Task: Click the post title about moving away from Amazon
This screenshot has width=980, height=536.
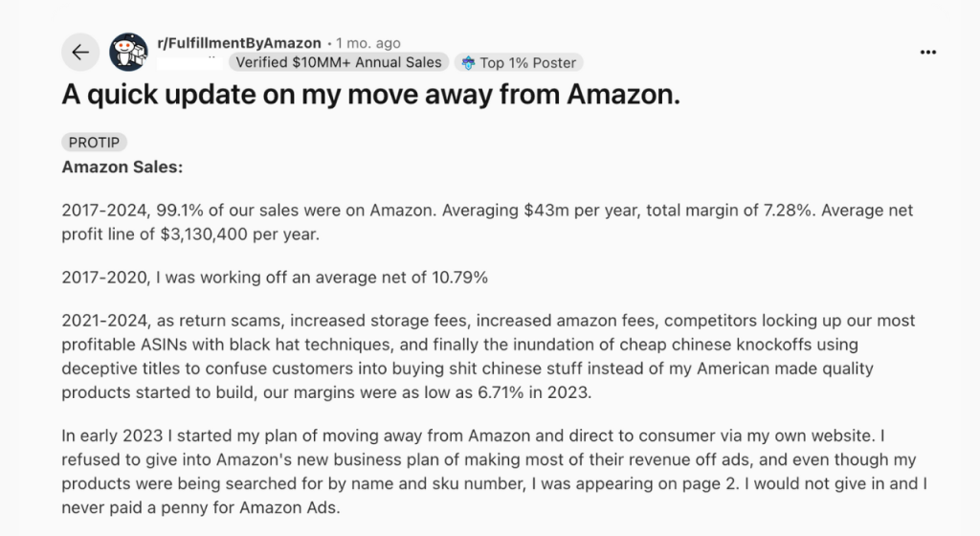Action: click(x=370, y=95)
